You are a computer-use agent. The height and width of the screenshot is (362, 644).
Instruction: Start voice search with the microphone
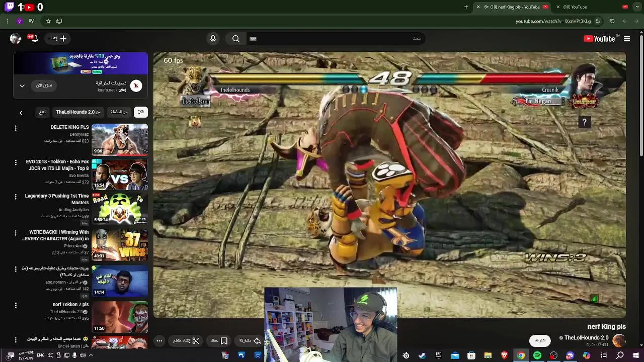coord(213,39)
